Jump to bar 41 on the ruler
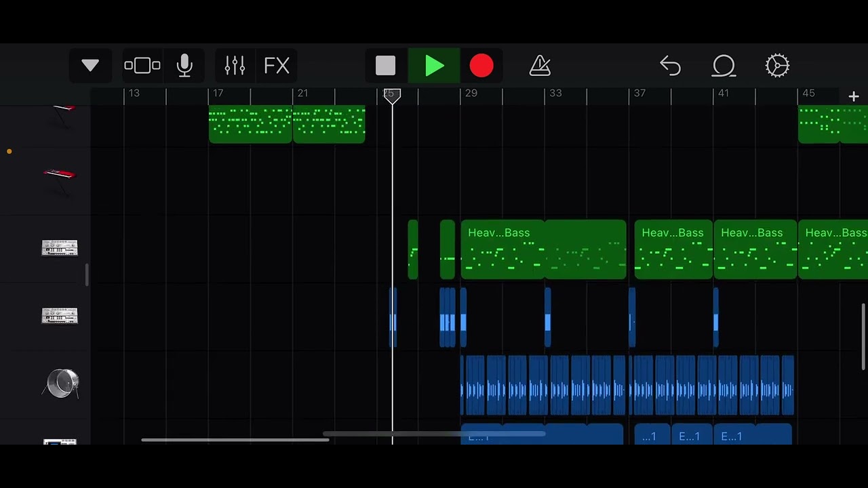The image size is (868, 488). pos(724,94)
